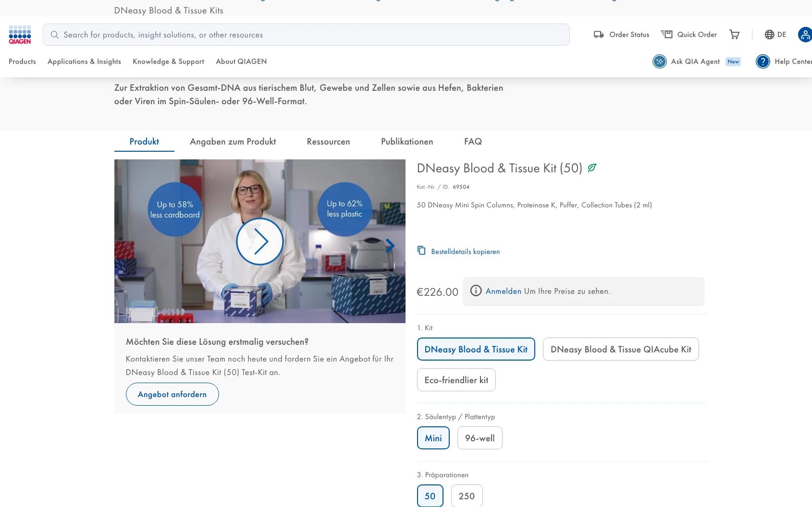Click the Angebot anfordern button
The width and height of the screenshot is (812, 507).
172,394
